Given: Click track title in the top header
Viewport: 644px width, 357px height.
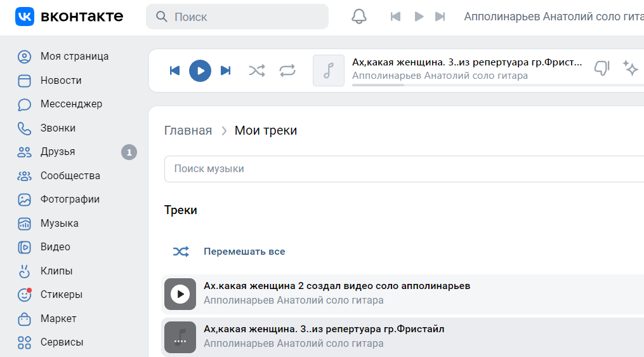Looking at the screenshot, I should [x=554, y=17].
